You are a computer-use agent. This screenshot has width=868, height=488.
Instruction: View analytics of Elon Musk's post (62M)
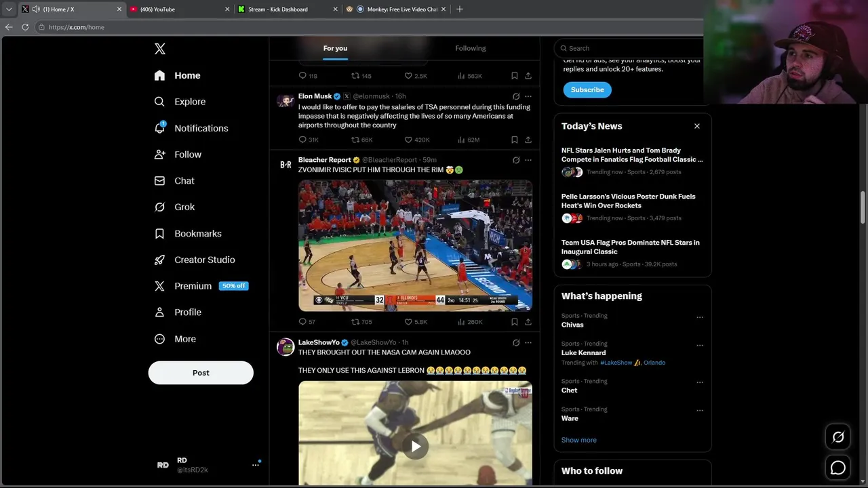[469, 140]
